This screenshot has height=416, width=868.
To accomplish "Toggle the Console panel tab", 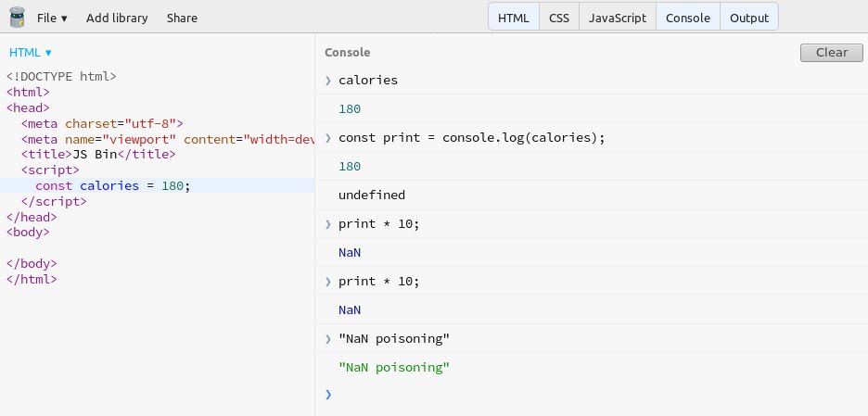I will click(688, 18).
